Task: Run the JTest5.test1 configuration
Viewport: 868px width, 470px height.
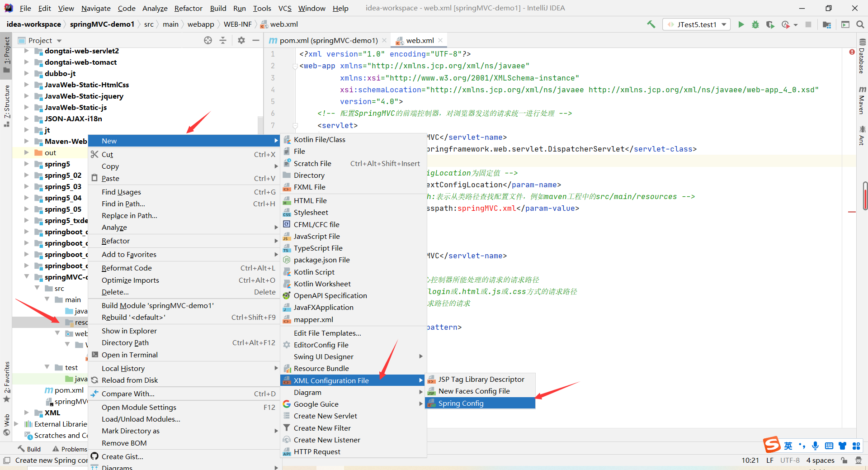Action: click(x=741, y=24)
